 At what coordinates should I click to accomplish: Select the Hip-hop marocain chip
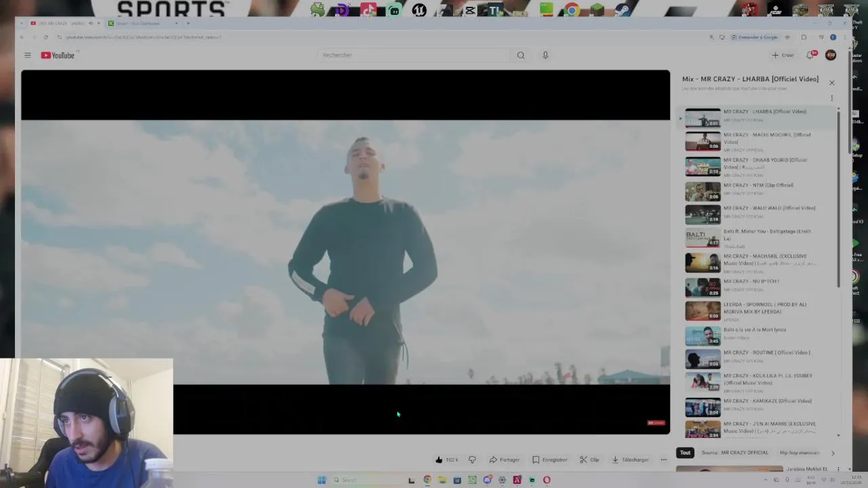click(799, 453)
